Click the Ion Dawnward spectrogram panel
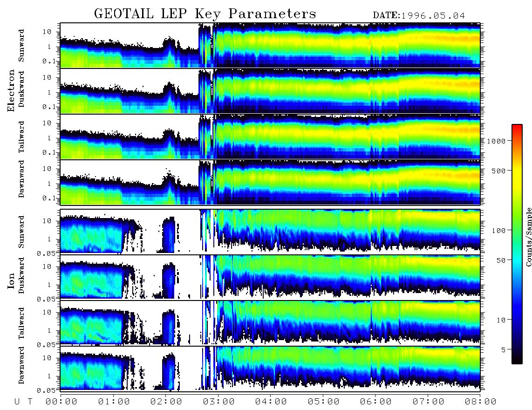The width and height of the screenshot is (532, 410). 270,369
